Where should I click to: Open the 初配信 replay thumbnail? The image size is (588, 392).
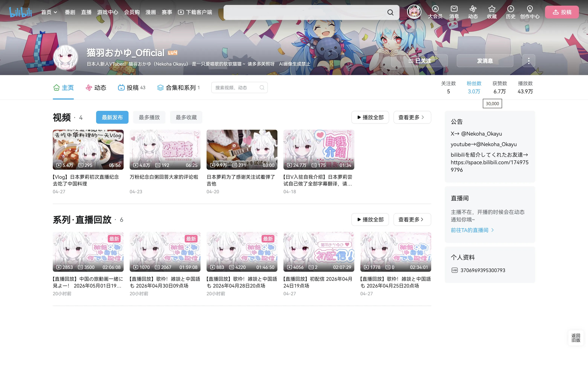(x=319, y=252)
